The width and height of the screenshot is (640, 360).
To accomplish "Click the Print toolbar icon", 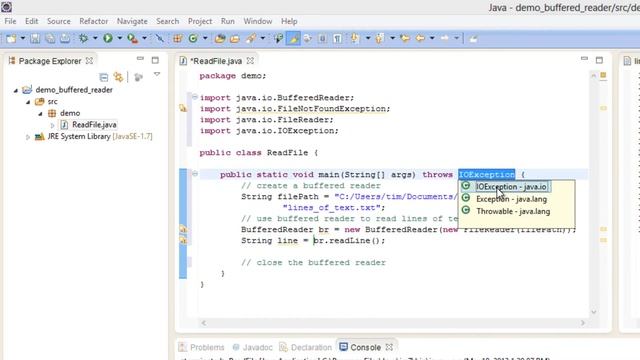I will pos(65,38).
